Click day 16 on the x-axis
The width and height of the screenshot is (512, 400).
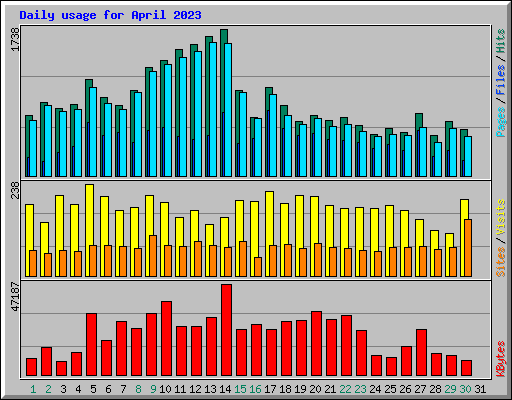pos(255,389)
